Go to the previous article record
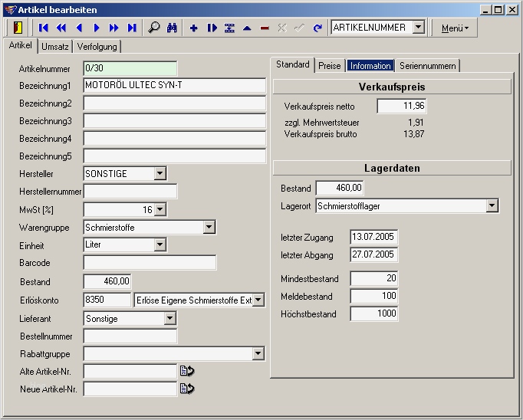523x420 pixels. tap(79, 28)
